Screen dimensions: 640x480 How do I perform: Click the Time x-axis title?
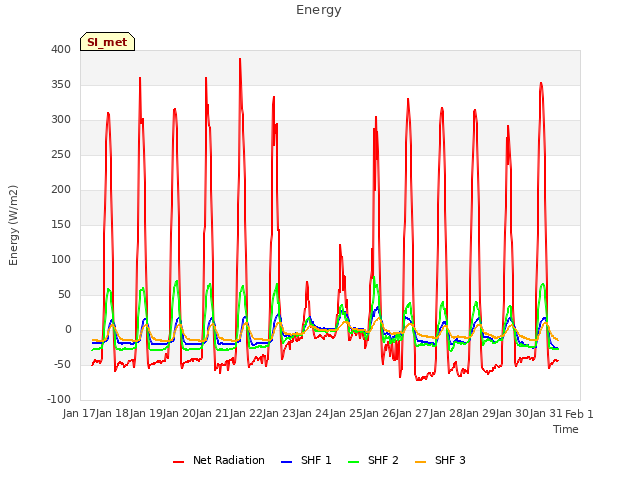pyautogui.click(x=566, y=429)
